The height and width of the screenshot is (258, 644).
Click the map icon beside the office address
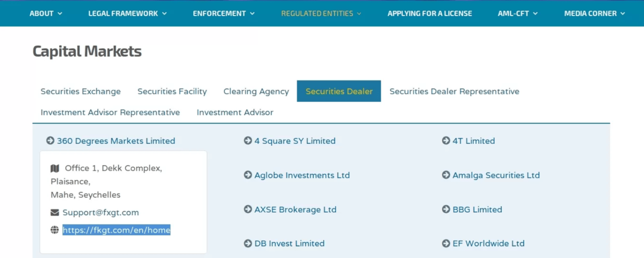click(55, 168)
